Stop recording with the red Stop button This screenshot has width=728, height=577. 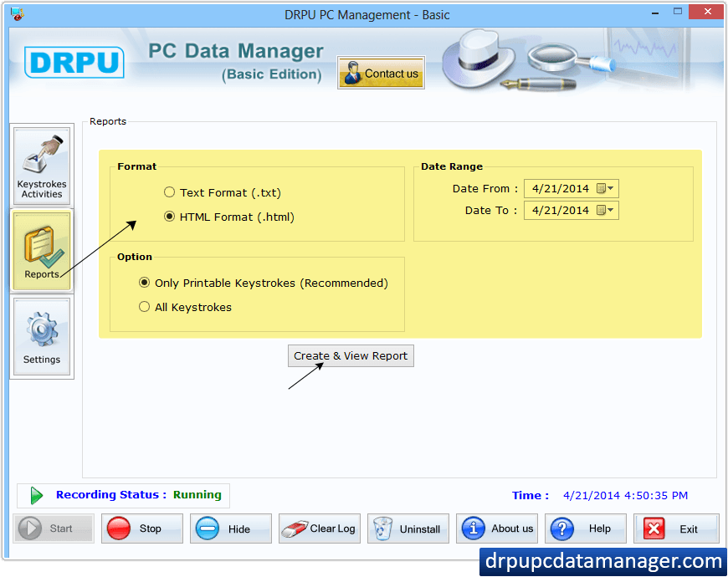tap(142, 528)
